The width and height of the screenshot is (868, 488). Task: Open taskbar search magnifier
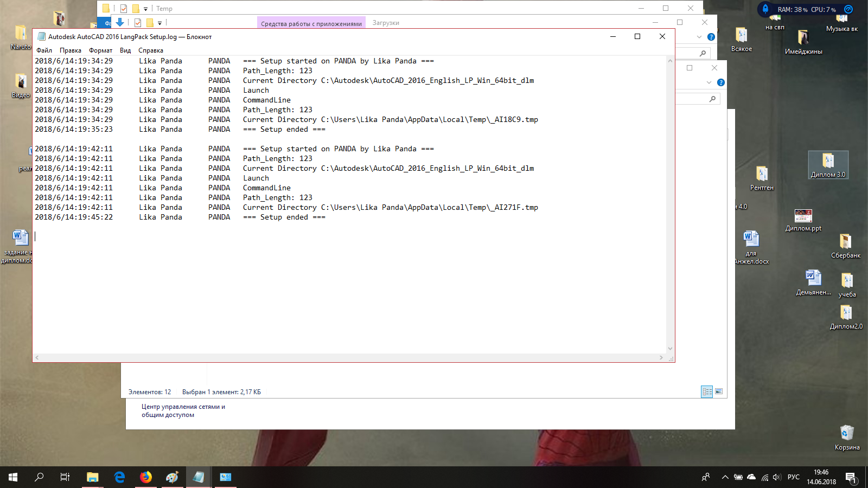tap(39, 477)
